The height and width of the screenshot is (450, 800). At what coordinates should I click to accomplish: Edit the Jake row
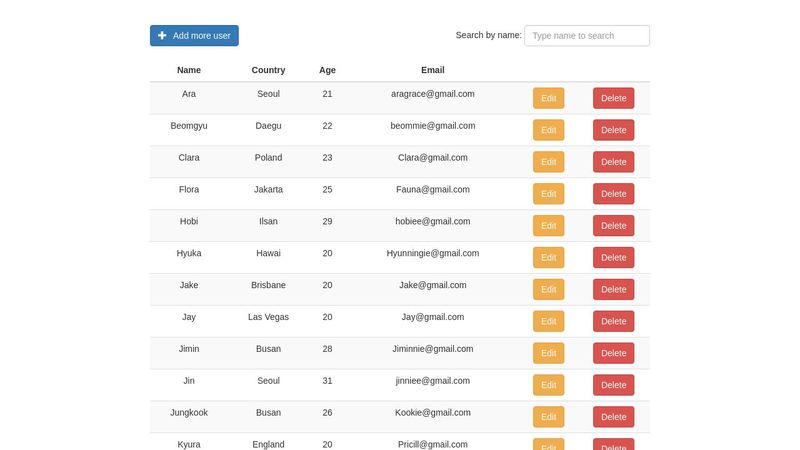click(x=548, y=290)
